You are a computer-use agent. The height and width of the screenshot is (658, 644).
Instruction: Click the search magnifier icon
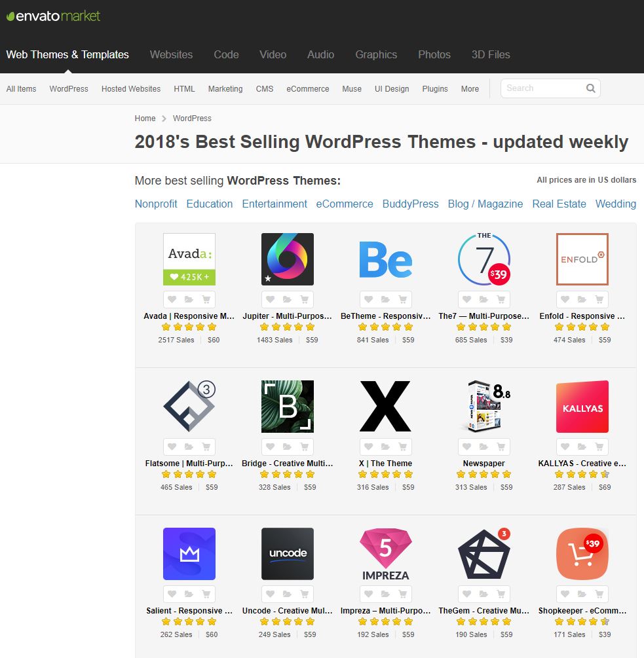coord(590,88)
